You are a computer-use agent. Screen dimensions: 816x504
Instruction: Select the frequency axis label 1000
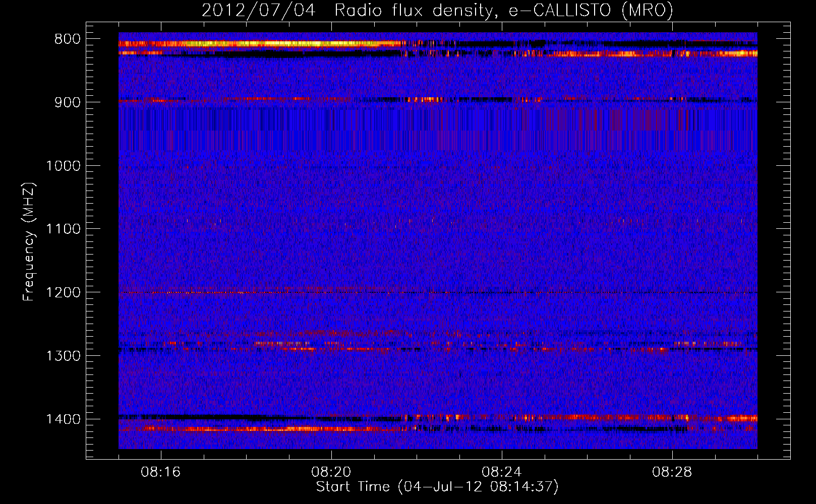64,166
